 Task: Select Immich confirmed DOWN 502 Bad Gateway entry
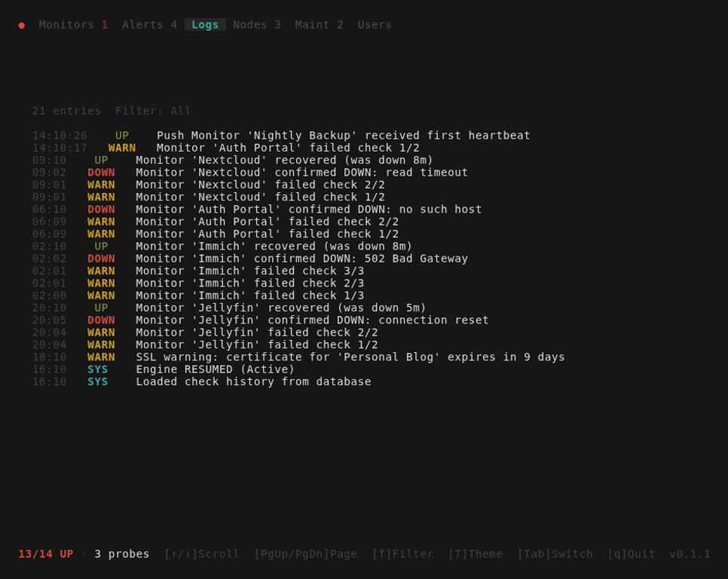pos(249,259)
